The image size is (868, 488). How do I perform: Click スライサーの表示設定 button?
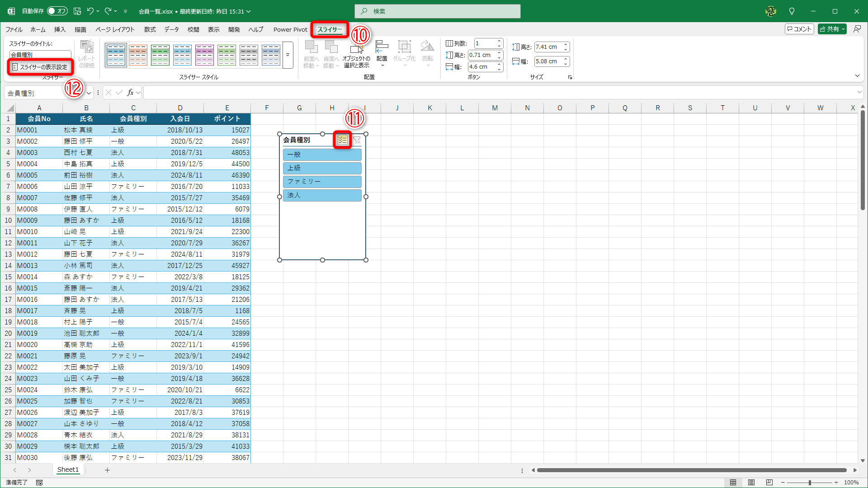(x=40, y=67)
